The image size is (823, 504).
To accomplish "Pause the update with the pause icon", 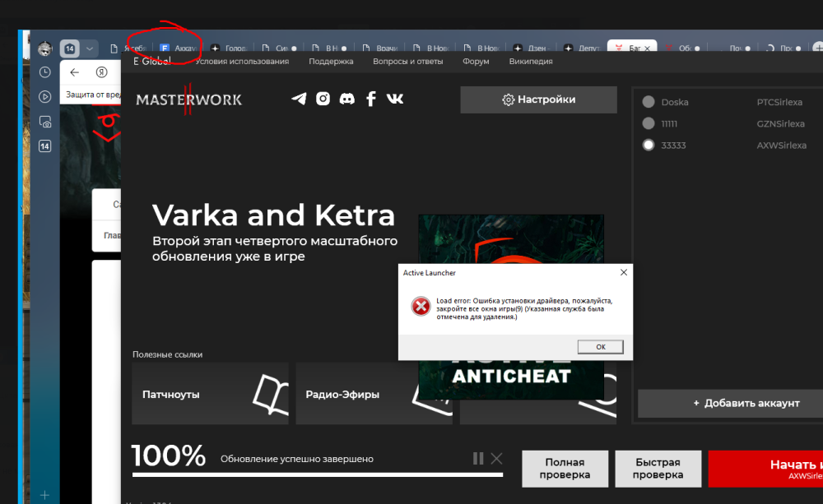I will click(x=478, y=458).
